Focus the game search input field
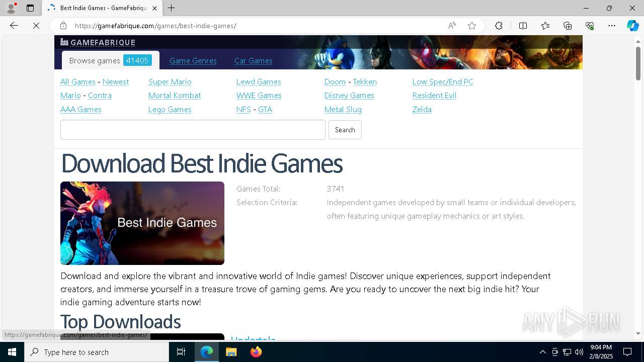This screenshot has height=362, width=644. pos(193,130)
